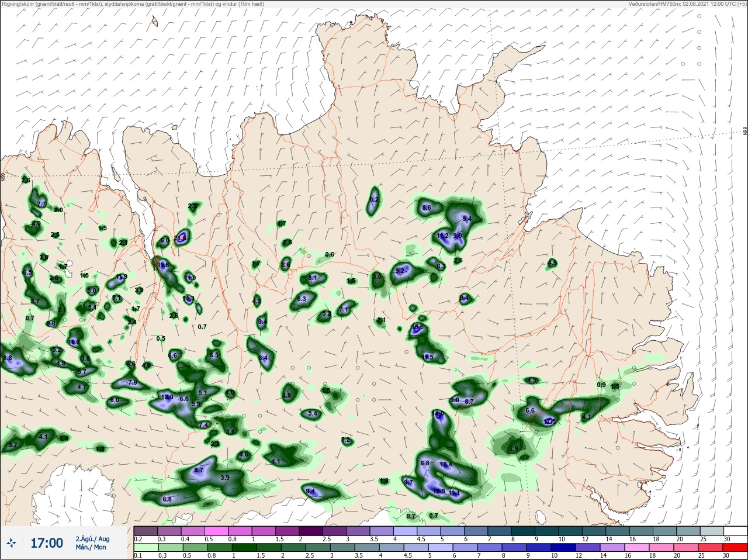Pick the bright pink snow swatch between 0.5 and 0.8
This screenshot has width=748, height=560.
point(217,531)
